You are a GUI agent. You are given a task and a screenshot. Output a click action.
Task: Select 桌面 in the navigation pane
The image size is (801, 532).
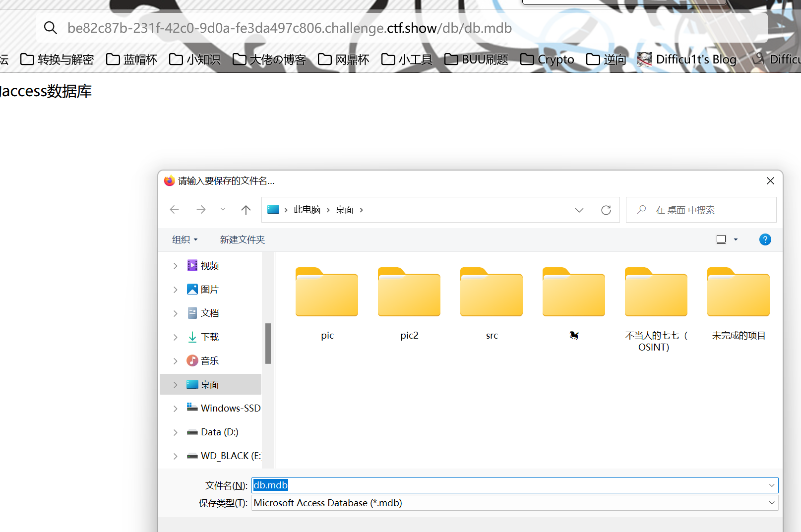point(210,385)
